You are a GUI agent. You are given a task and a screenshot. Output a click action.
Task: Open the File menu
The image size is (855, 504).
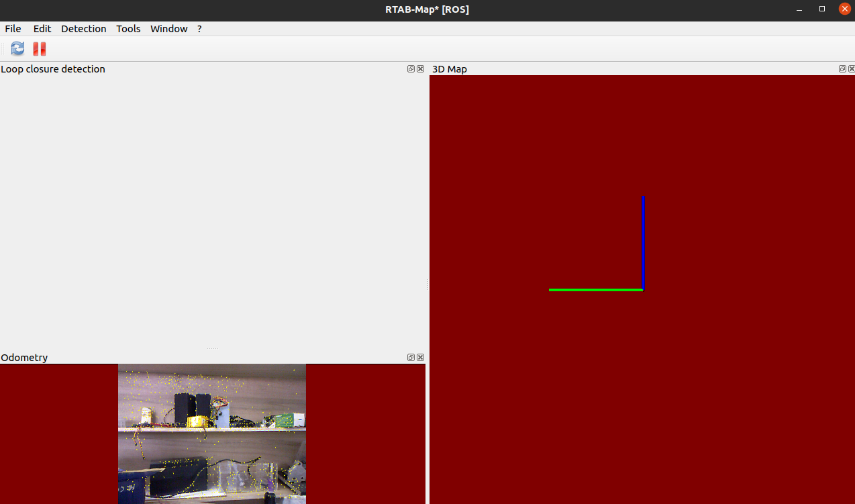click(13, 28)
